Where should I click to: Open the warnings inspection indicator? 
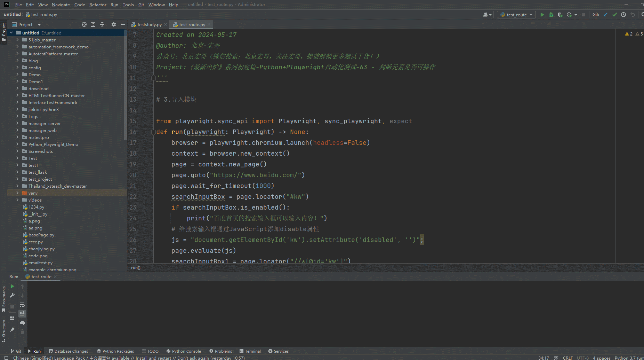634,34
